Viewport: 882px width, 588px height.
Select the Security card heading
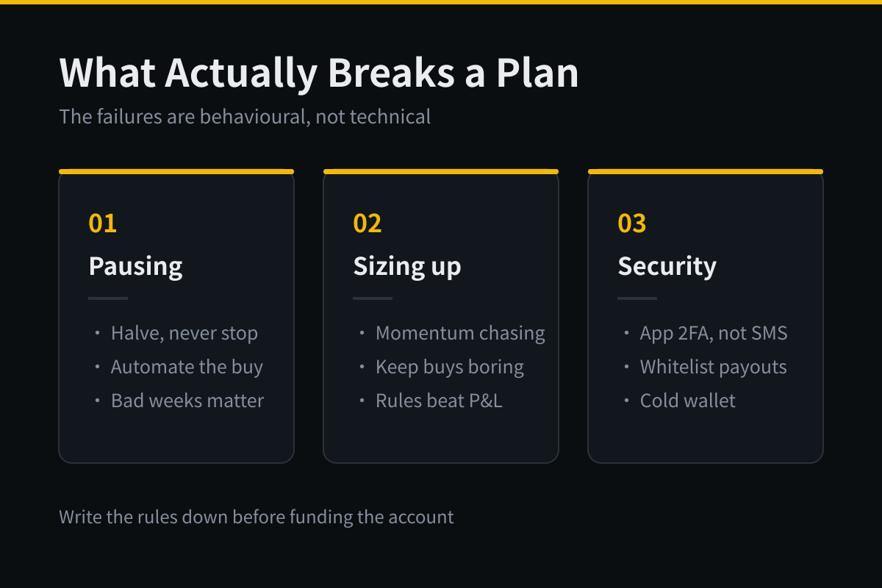pos(667,266)
